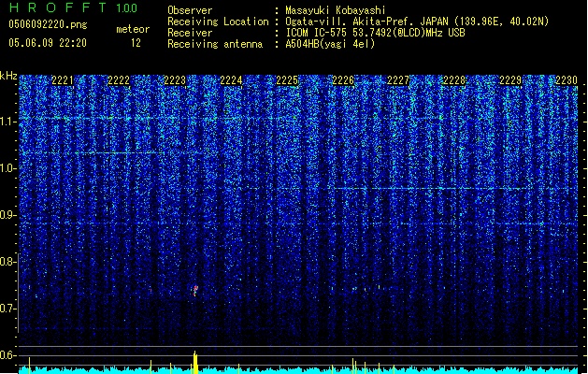Click the HROFFT title text
Screen dimensions: 588x374
[59, 7]
